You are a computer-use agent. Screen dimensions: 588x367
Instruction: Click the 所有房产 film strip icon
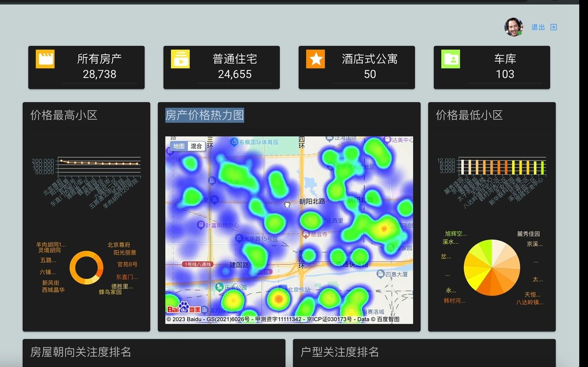tap(45, 59)
